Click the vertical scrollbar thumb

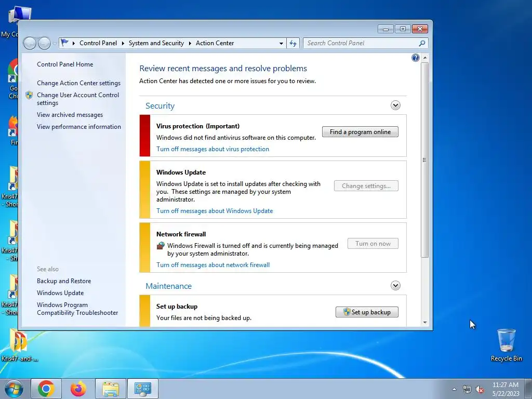click(424, 159)
